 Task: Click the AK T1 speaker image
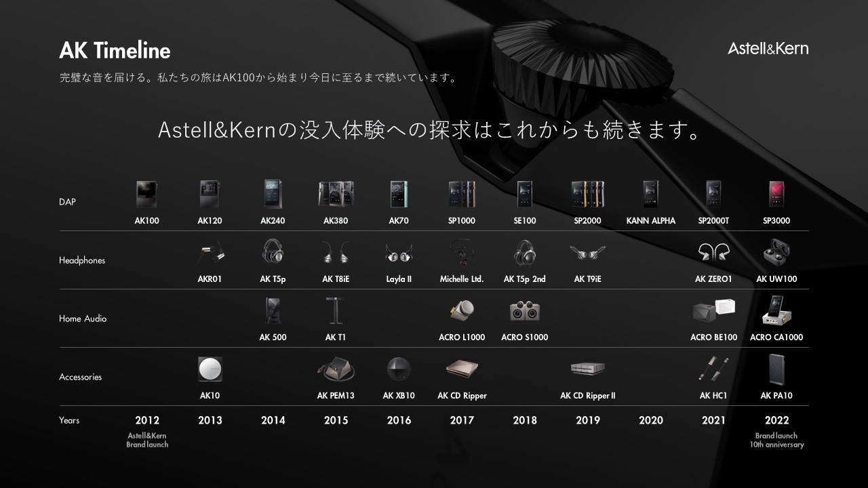click(x=336, y=311)
